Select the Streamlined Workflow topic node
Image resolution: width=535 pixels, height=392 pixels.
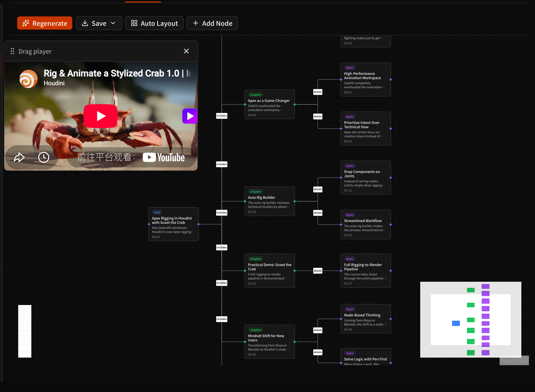366,225
